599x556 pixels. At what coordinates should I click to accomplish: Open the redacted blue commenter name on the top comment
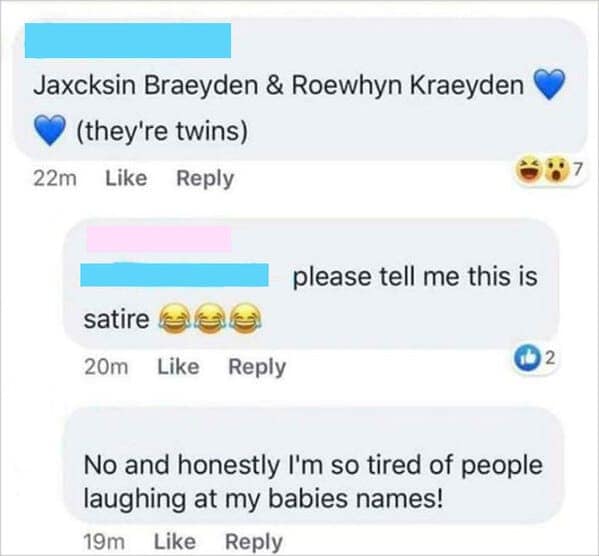point(128,41)
